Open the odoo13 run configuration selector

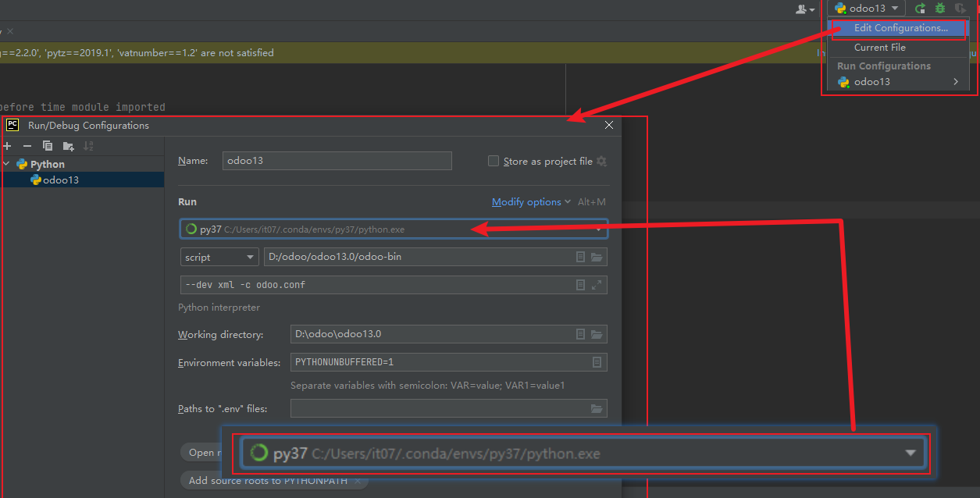pyautogui.click(x=867, y=9)
